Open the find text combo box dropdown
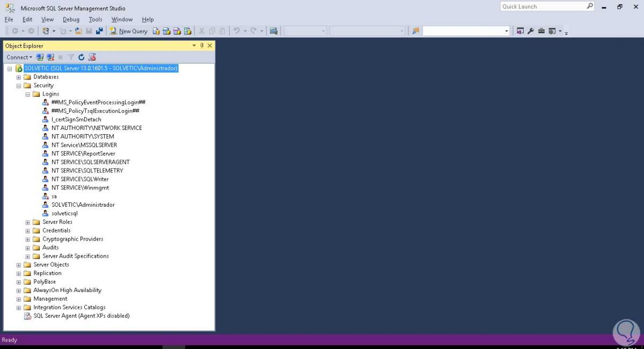The image size is (644, 349). 506,31
